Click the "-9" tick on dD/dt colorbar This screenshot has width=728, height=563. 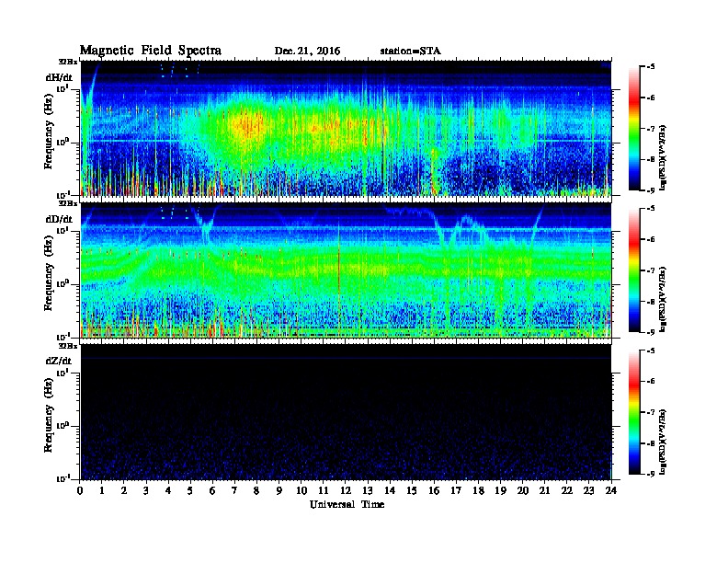coord(651,332)
